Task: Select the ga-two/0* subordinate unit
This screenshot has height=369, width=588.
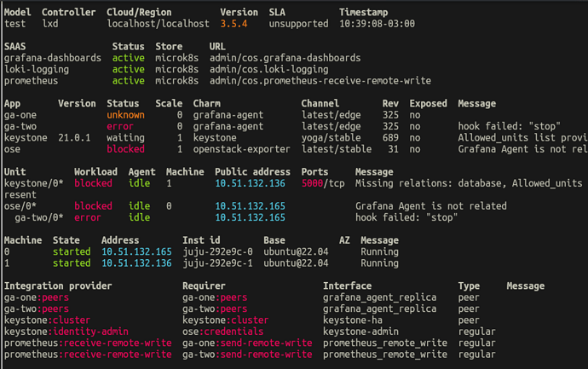Action: [x=39, y=217]
